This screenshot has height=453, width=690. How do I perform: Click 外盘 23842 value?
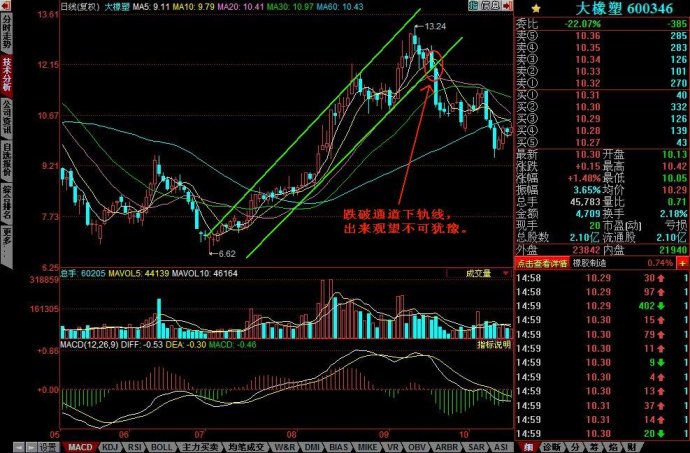click(584, 250)
